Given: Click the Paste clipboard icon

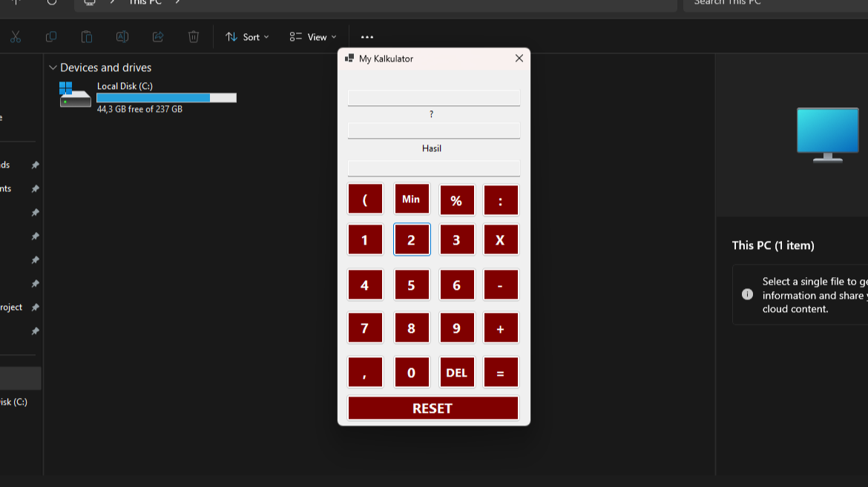Looking at the screenshot, I should [x=87, y=37].
